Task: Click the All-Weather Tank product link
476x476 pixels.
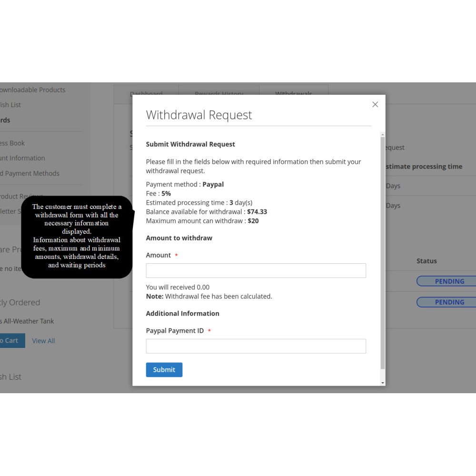Action: 27,321
